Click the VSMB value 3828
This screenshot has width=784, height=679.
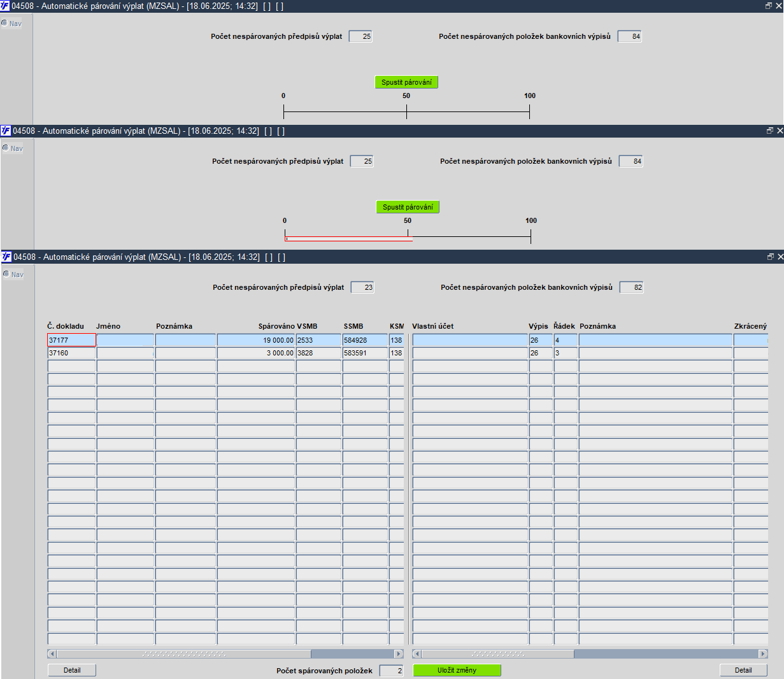(x=318, y=353)
